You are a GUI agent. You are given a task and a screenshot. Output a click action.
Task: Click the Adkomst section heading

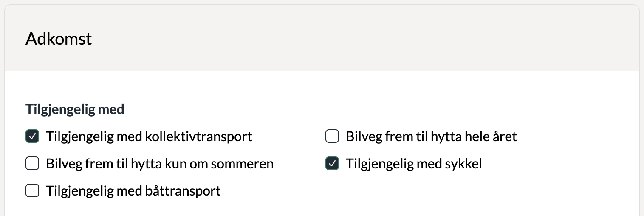[x=59, y=39]
